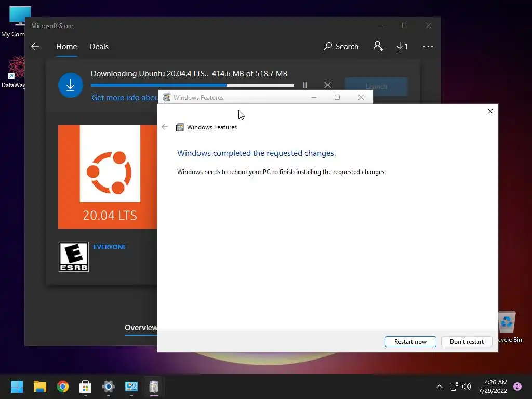
Task: Minimize the Microsoft Store window
Action: (381, 25)
